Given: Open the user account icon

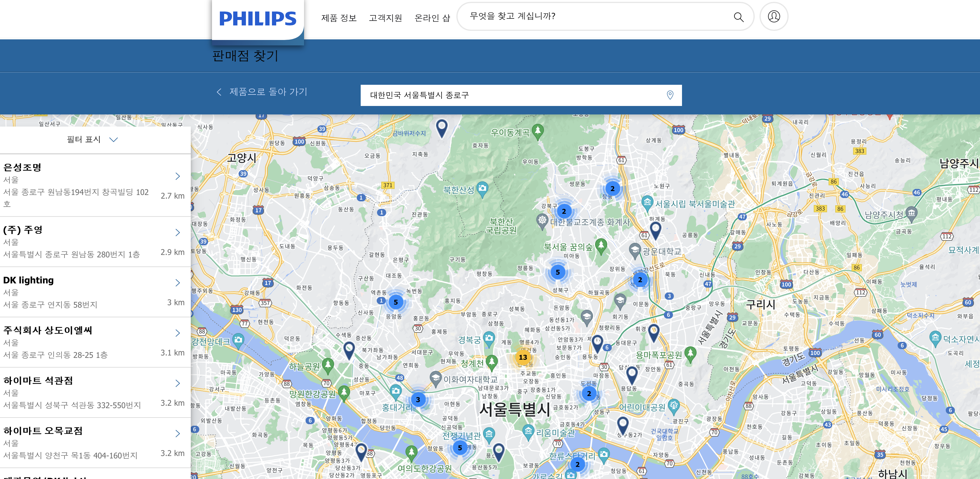Looking at the screenshot, I should (x=773, y=16).
